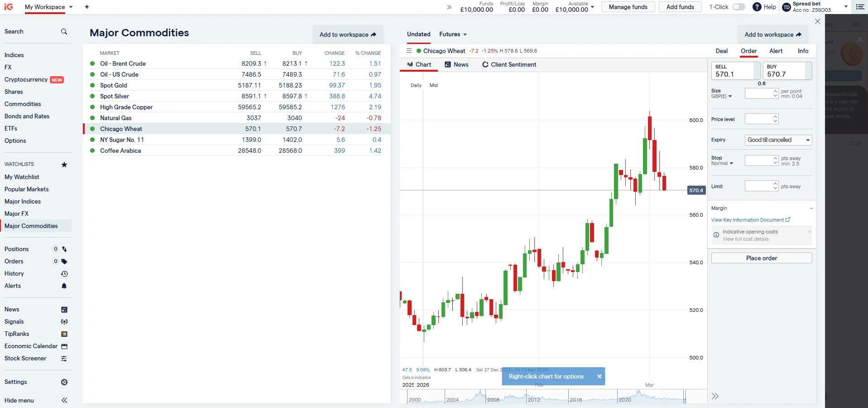Click the Place order button
This screenshot has width=868, height=408.
coord(761,258)
